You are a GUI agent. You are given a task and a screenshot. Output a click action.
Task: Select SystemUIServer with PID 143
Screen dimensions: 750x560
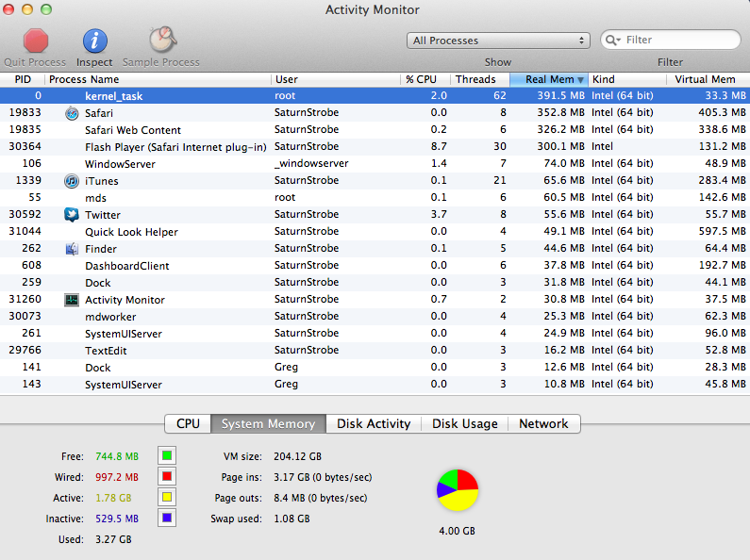pyautogui.click(x=375, y=384)
